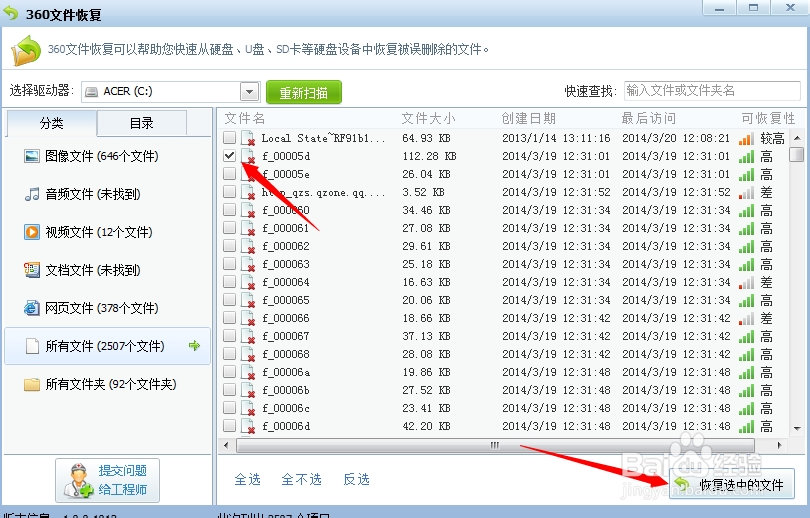The height and width of the screenshot is (518, 810).
Task: Click the deleted file icon of f_000068
Action: click(x=248, y=354)
